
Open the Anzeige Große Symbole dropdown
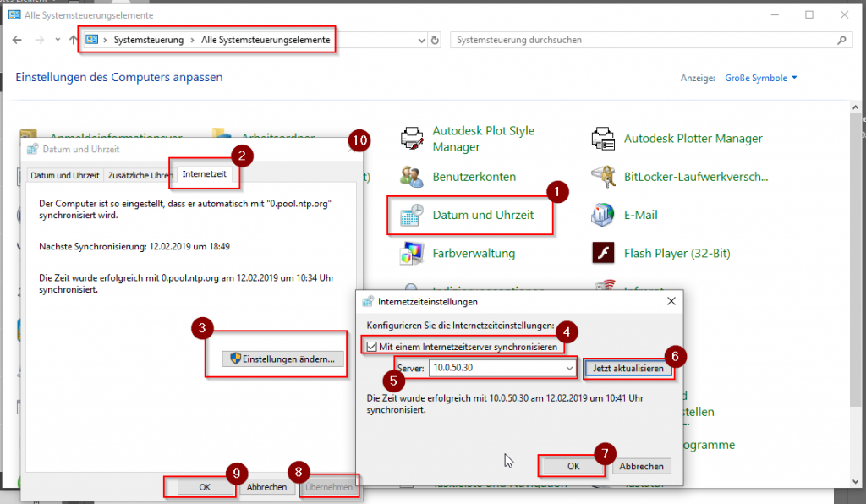[x=761, y=78]
